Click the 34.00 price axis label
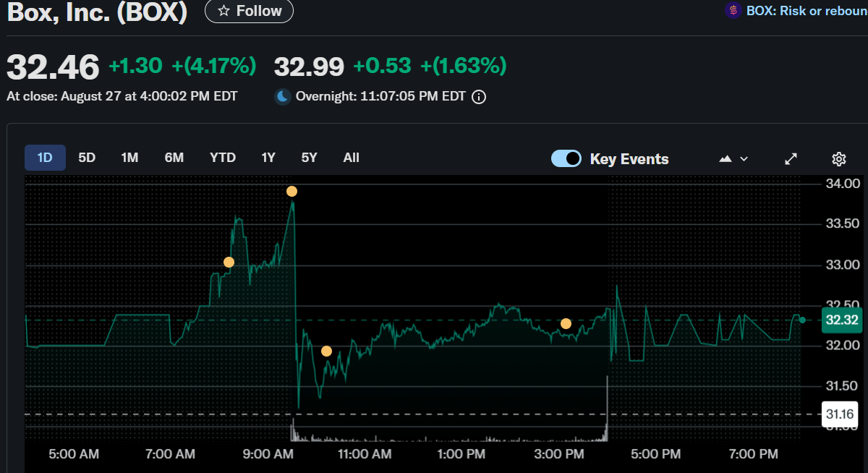Screen dimensions: 868x473 click(843, 184)
